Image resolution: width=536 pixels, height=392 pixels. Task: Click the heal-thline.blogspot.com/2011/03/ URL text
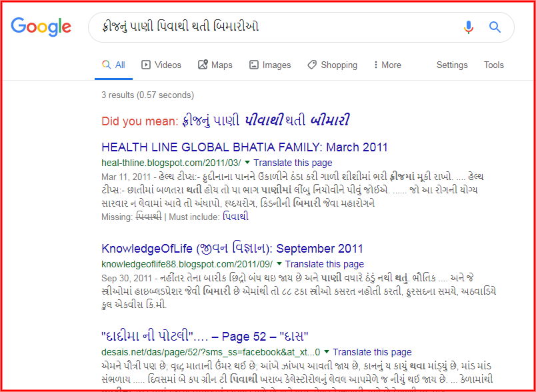171,163
